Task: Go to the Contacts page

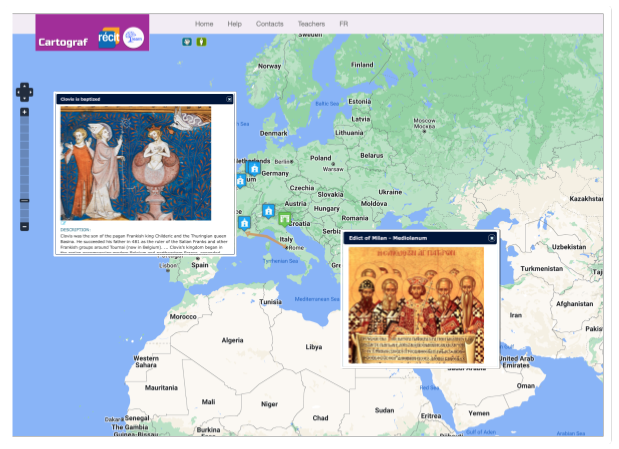Action: [x=269, y=23]
